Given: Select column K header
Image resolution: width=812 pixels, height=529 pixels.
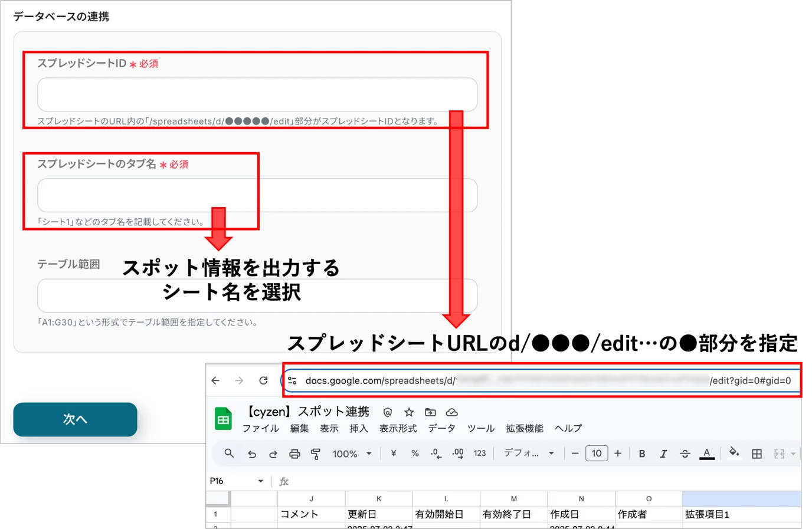Looking at the screenshot, I should 379,499.
